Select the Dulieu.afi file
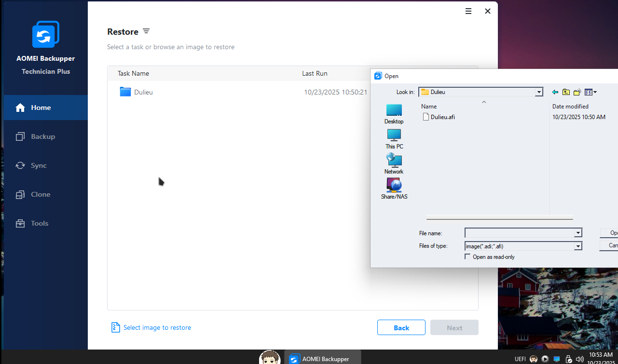 pos(442,117)
